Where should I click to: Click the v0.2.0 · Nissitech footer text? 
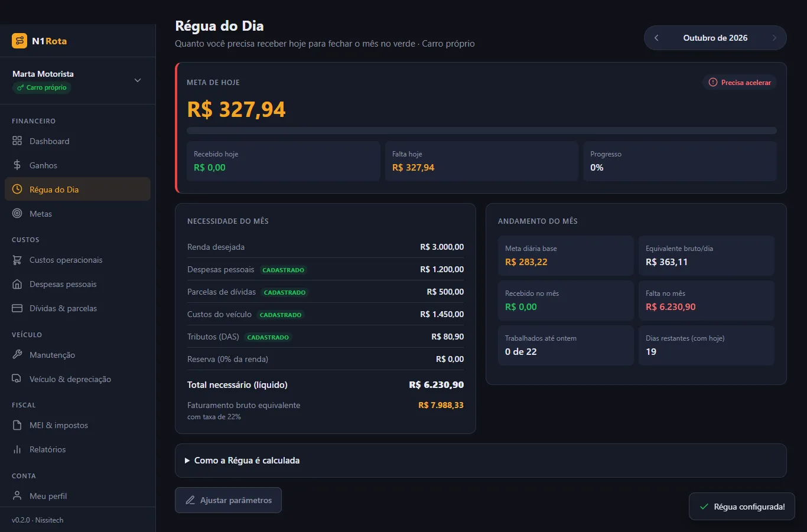37,520
